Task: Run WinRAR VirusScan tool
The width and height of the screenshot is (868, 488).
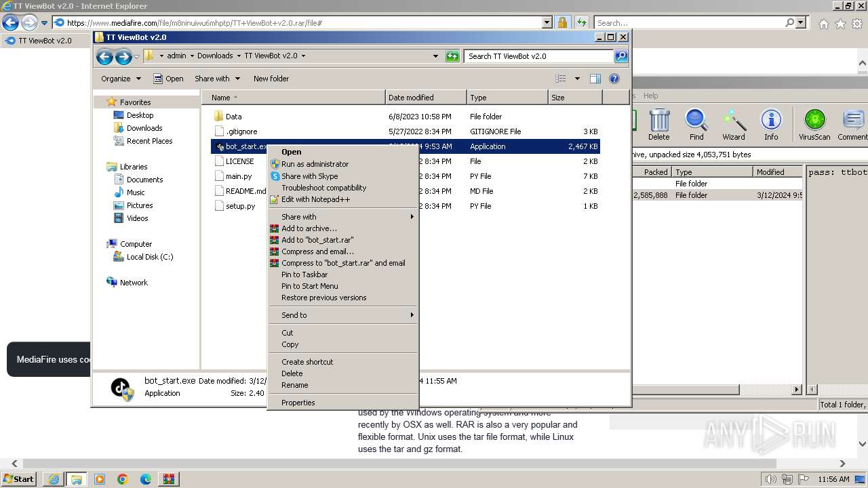Action: tap(814, 125)
